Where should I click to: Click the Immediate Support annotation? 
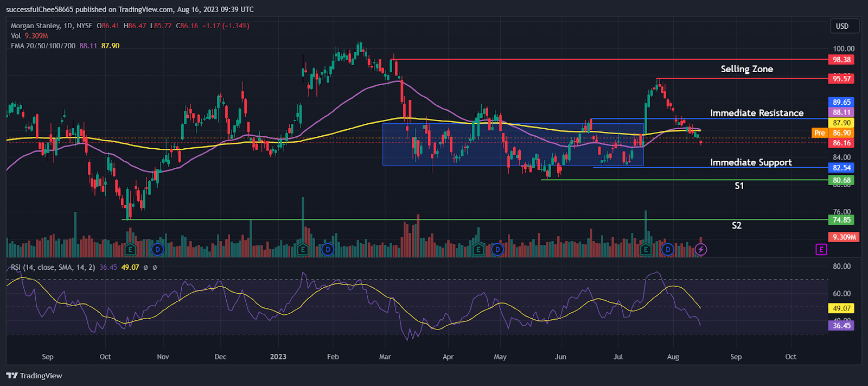click(x=751, y=162)
